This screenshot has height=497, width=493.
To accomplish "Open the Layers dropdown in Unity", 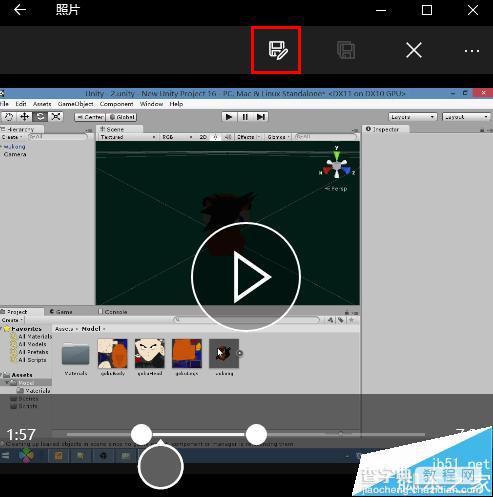I will click(x=412, y=117).
